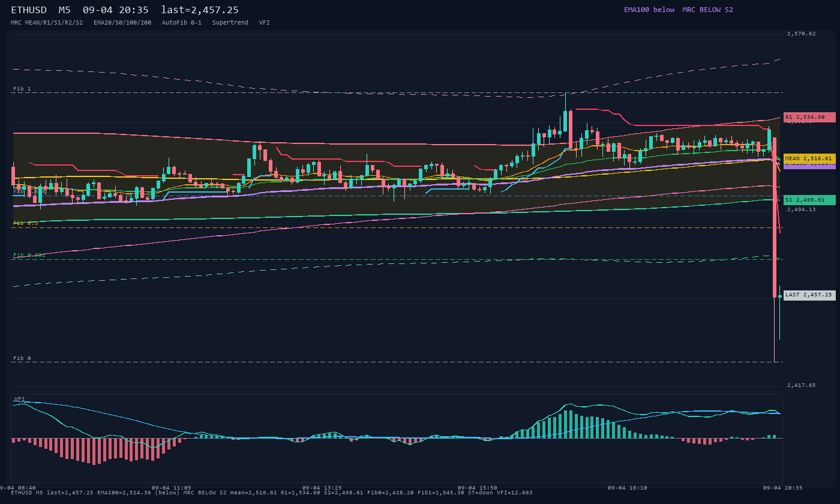Click the green S1 2,498.61 price tag
The width and height of the screenshot is (840, 504).
pyautogui.click(x=809, y=200)
